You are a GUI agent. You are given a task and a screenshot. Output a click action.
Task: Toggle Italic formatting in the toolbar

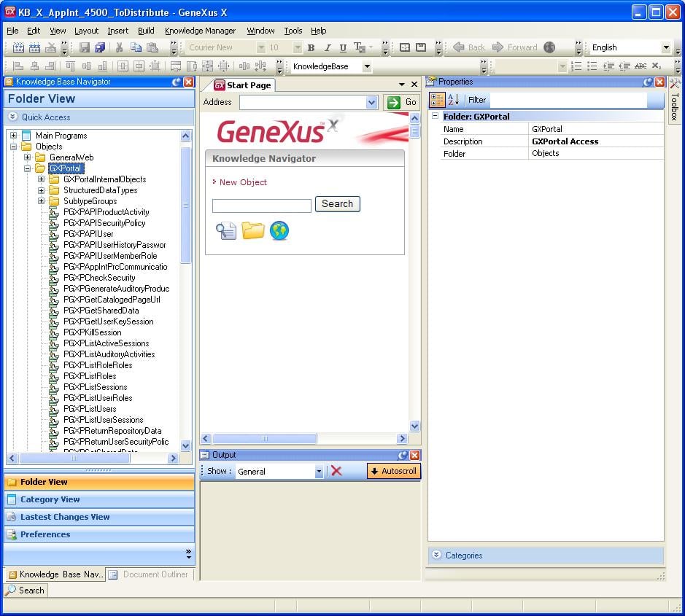click(x=327, y=47)
